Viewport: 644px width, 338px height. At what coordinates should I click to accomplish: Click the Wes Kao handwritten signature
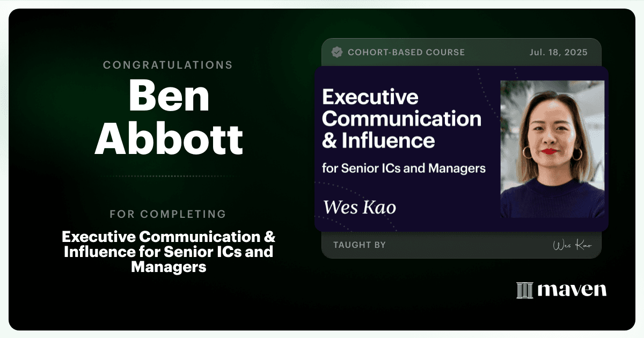tap(572, 245)
